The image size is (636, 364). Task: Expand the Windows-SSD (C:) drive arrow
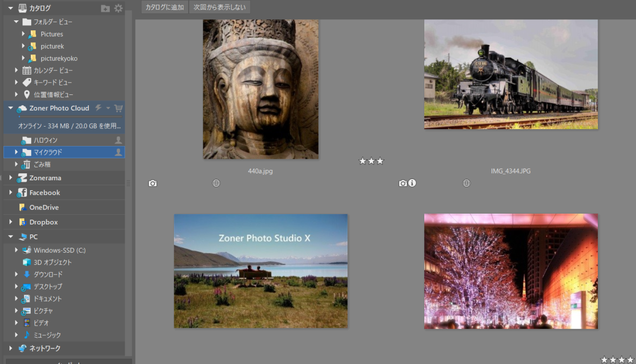click(x=16, y=250)
